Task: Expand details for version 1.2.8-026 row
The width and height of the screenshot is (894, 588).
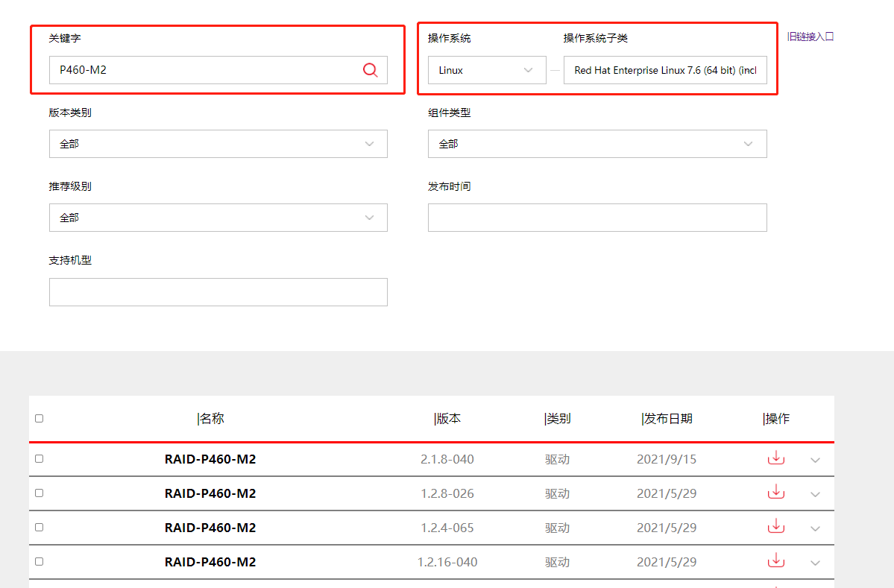Action: click(815, 494)
